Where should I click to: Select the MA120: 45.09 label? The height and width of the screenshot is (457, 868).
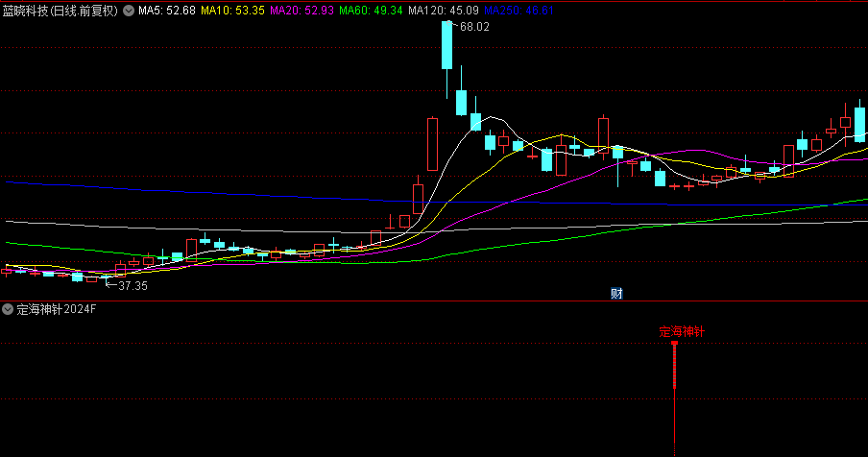pos(444,11)
